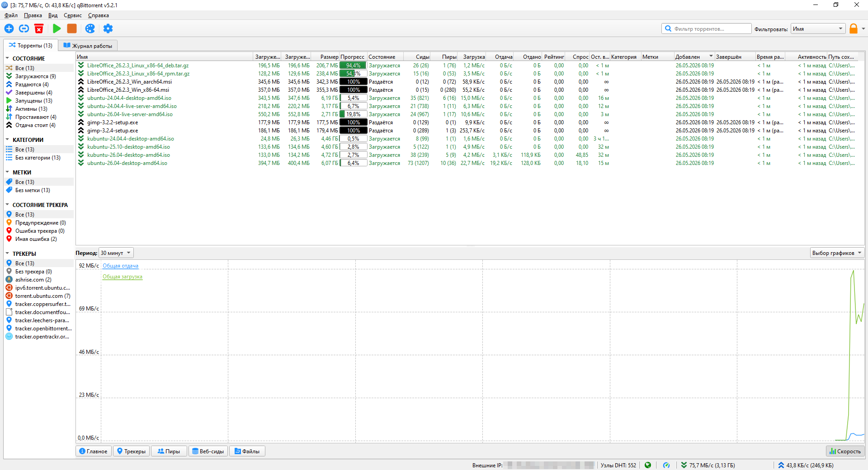The height and width of the screenshot is (470, 868).
Task: Select the Запущены (13) status filter
Action: [x=39, y=101]
